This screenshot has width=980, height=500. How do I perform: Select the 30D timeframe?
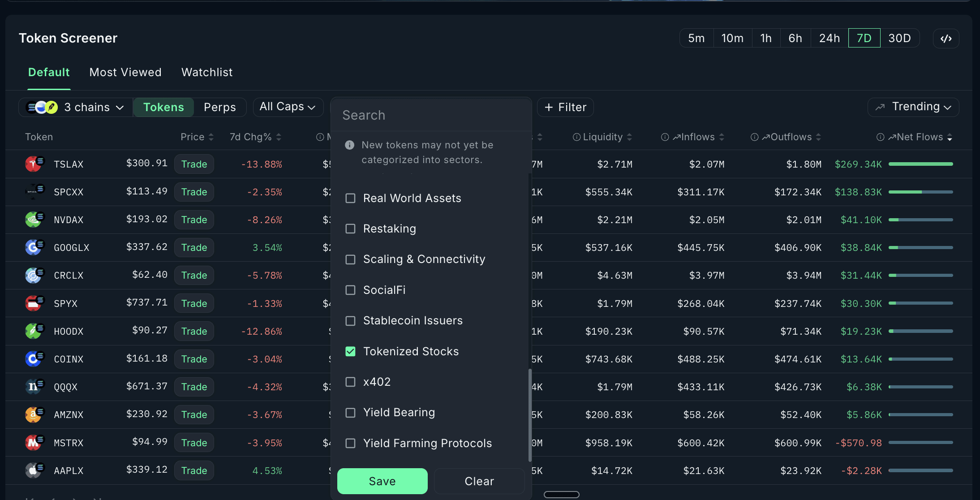(900, 39)
